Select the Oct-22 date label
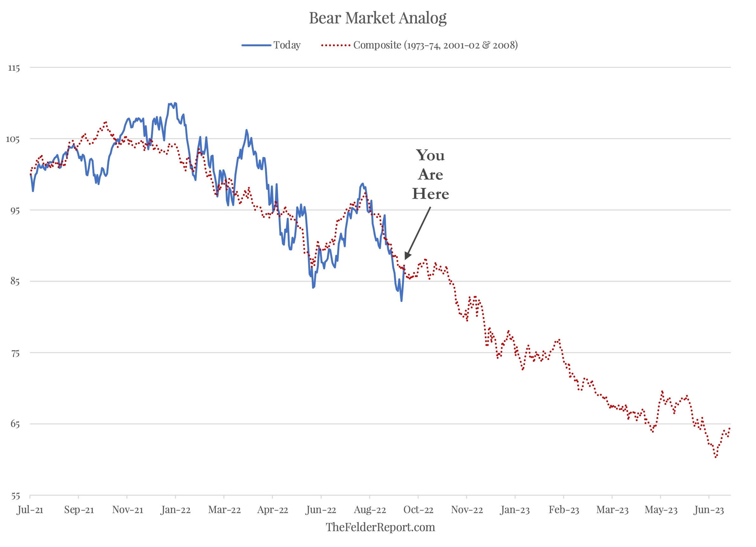 click(418, 510)
